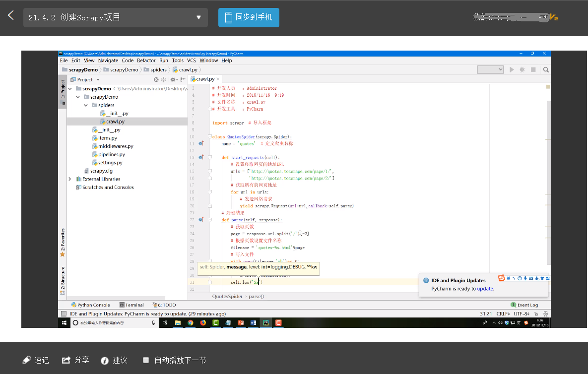Open the 7: Structure side tab
Viewport: 588px width, 374px height.
pos(63,280)
